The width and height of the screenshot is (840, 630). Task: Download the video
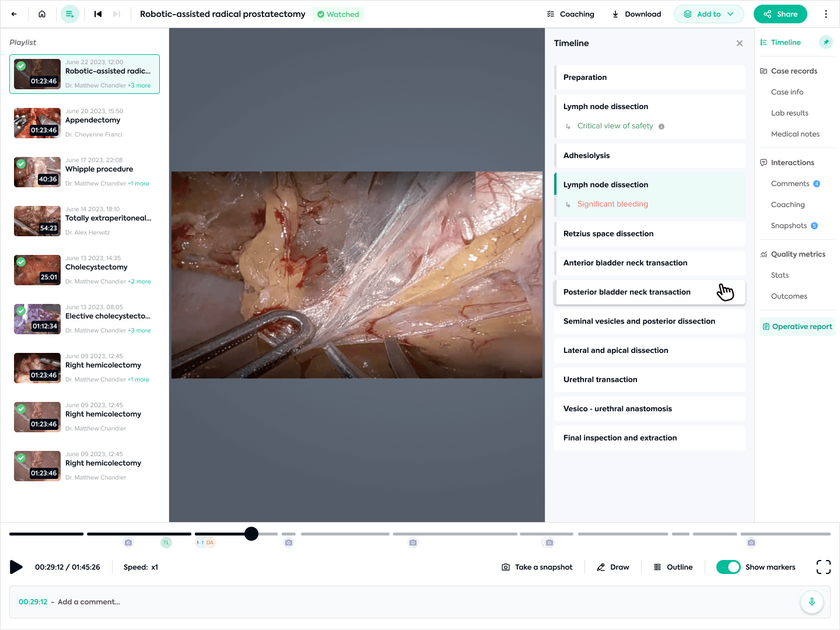coord(636,14)
